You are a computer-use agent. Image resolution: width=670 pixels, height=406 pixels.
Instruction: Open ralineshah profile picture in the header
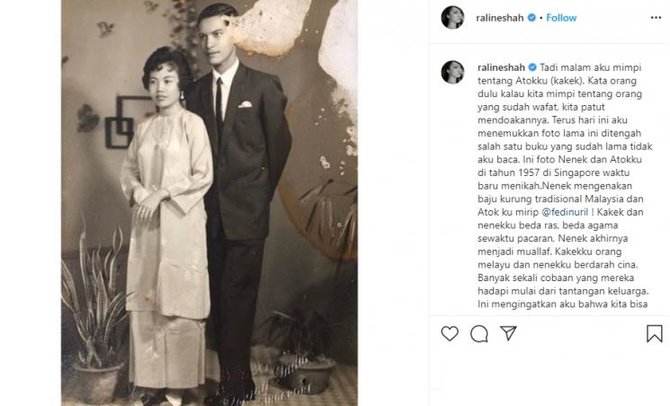pos(453,18)
